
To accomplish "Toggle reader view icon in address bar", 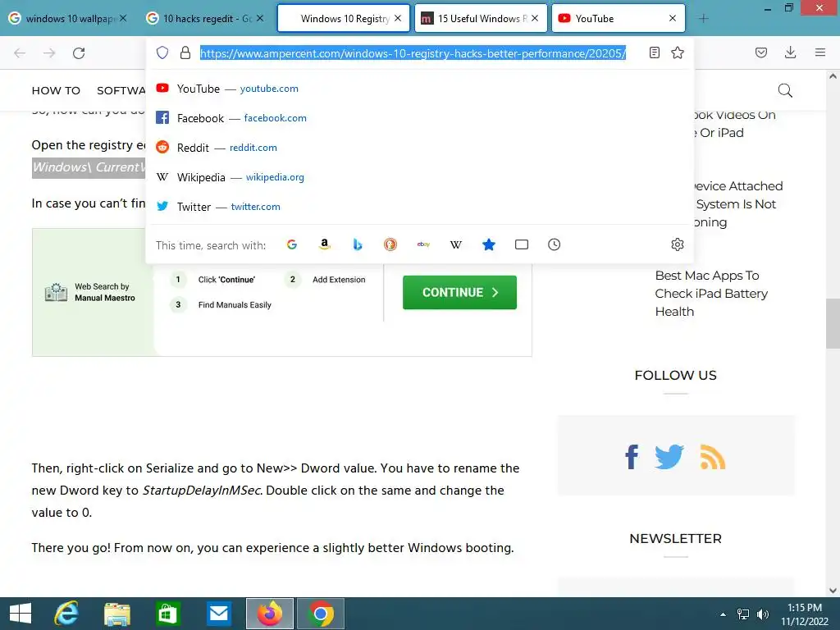I will [654, 52].
